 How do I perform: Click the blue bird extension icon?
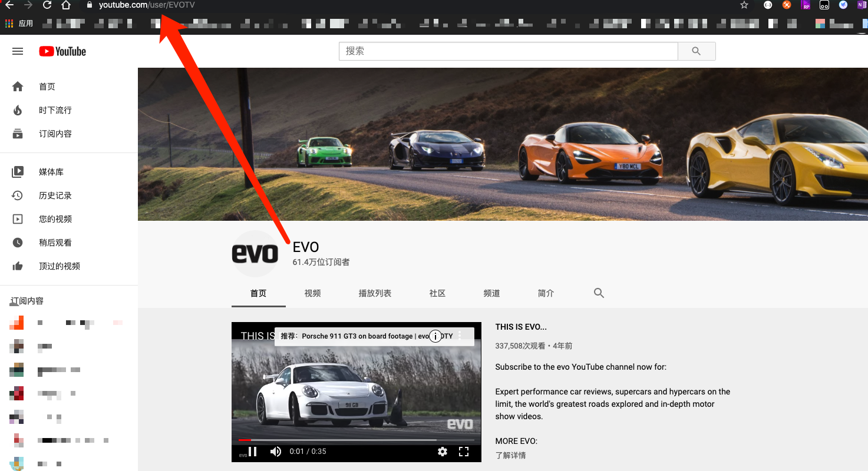pos(843,5)
